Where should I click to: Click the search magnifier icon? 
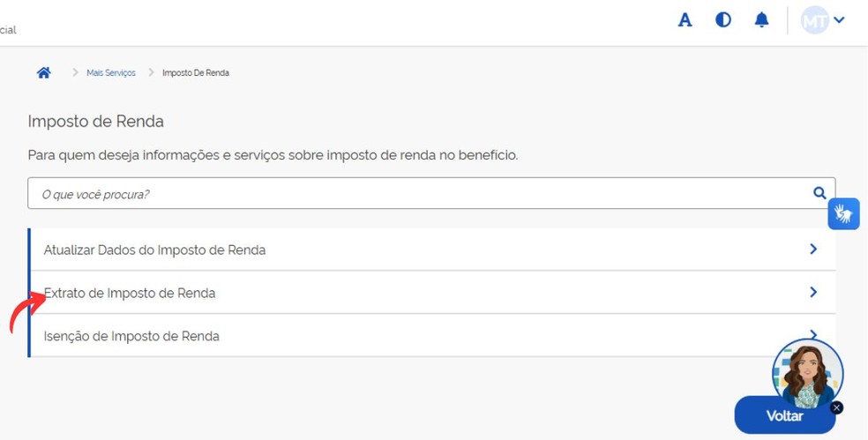pos(819,193)
